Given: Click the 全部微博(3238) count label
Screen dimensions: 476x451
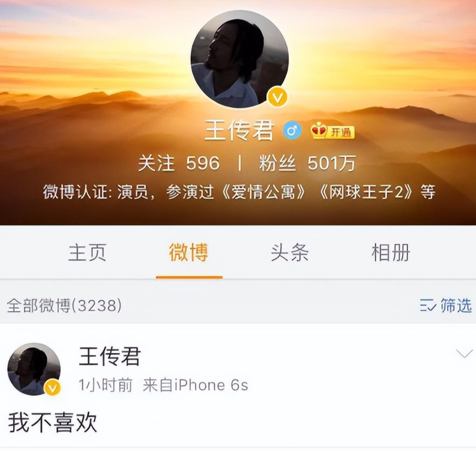Looking at the screenshot, I should (64, 305).
